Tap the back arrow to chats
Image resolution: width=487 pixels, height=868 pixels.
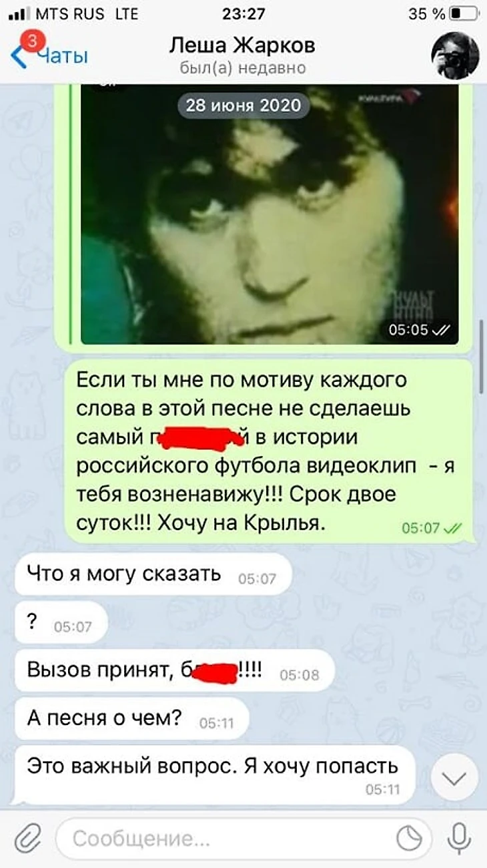[x=19, y=56]
